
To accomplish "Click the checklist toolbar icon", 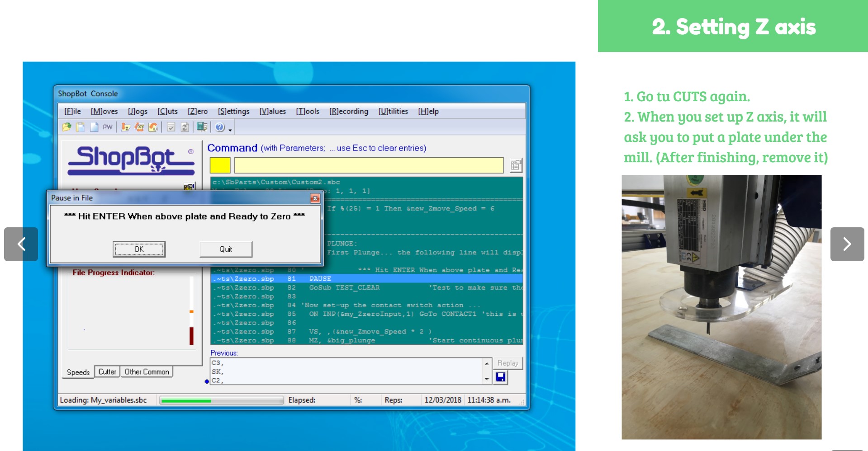I will pyautogui.click(x=171, y=127).
